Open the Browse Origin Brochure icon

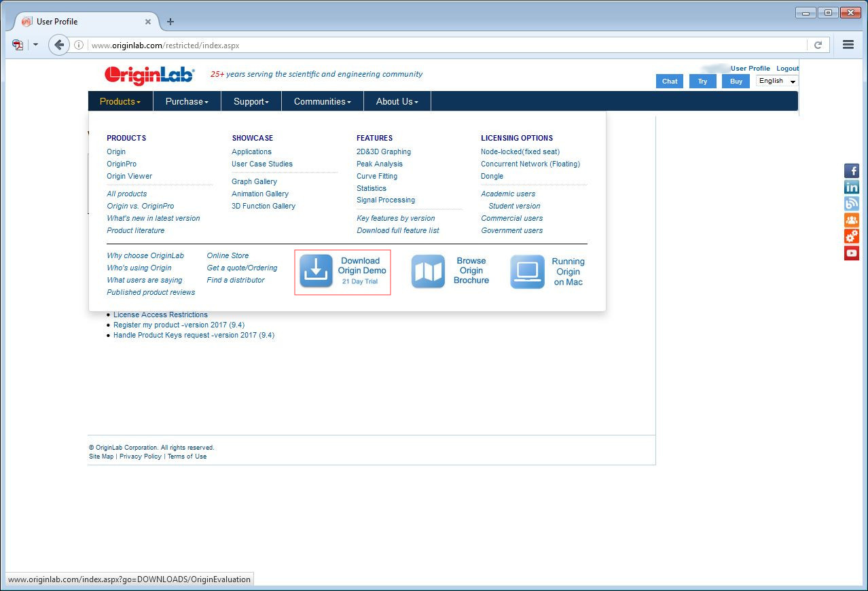coord(428,272)
